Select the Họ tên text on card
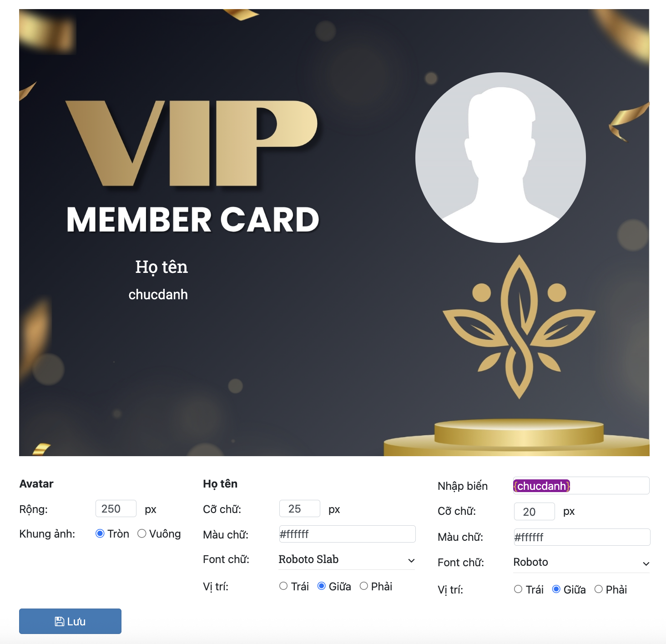666x644 pixels. click(x=161, y=267)
